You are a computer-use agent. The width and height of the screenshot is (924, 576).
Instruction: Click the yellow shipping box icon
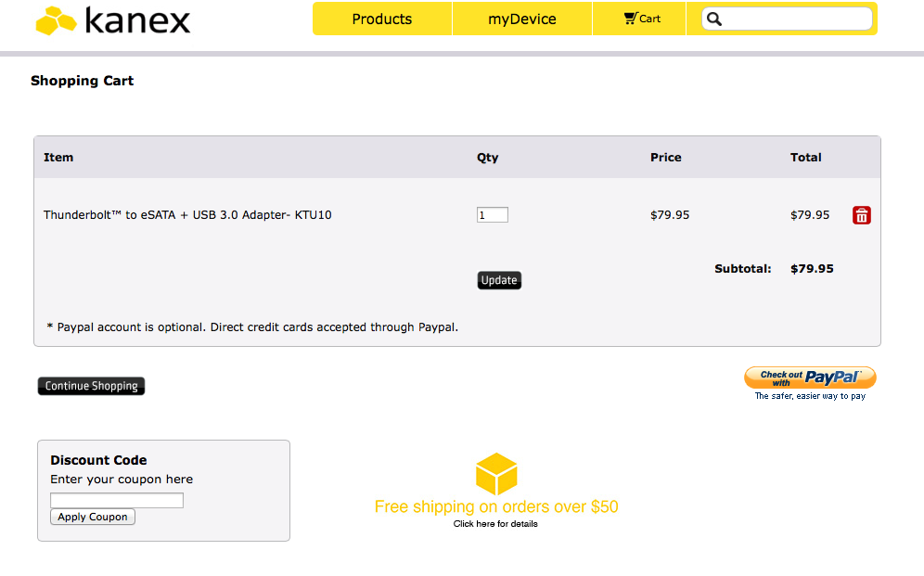tap(496, 474)
